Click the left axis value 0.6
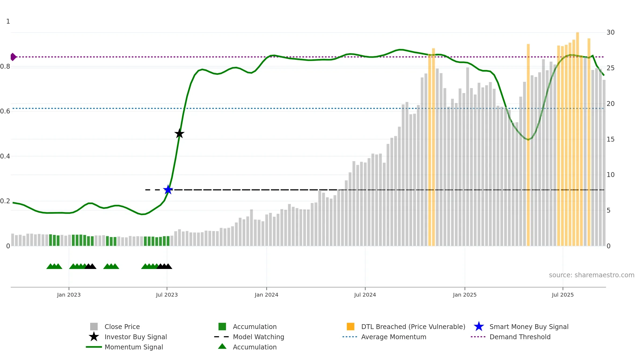Screen dimensions: 644x362 5,111
